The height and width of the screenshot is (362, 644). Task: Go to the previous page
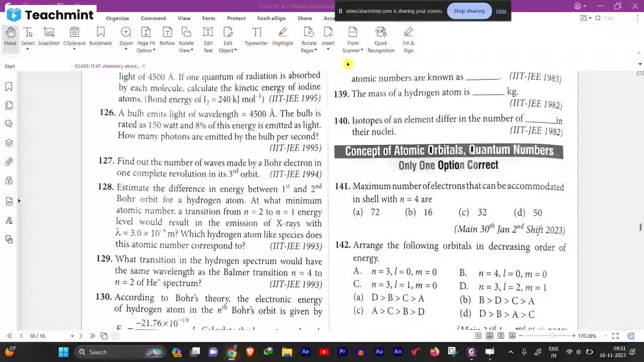21,336
